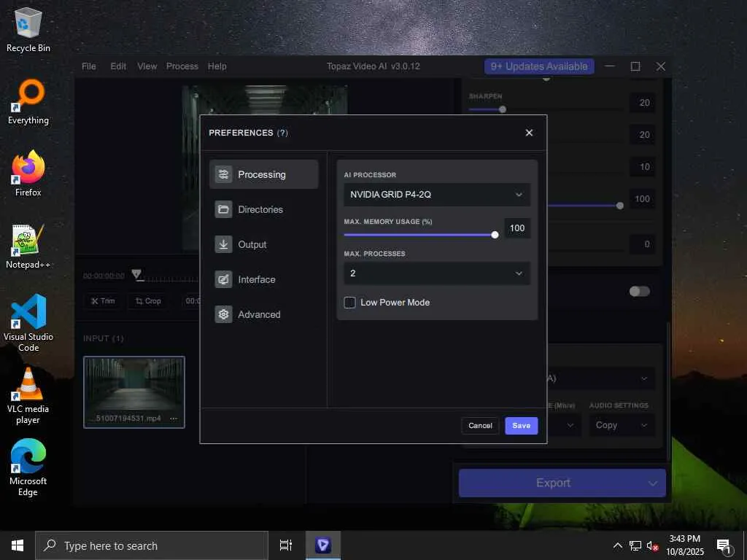Click the timeline playhead marker
Screen dimensions: 747x560
tap(136, 274)
